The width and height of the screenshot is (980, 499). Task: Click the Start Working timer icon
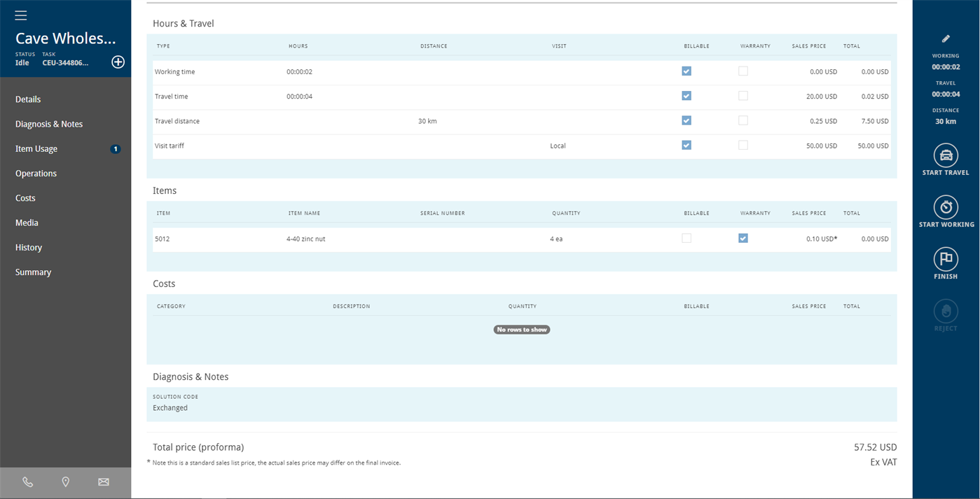(945, 208)
